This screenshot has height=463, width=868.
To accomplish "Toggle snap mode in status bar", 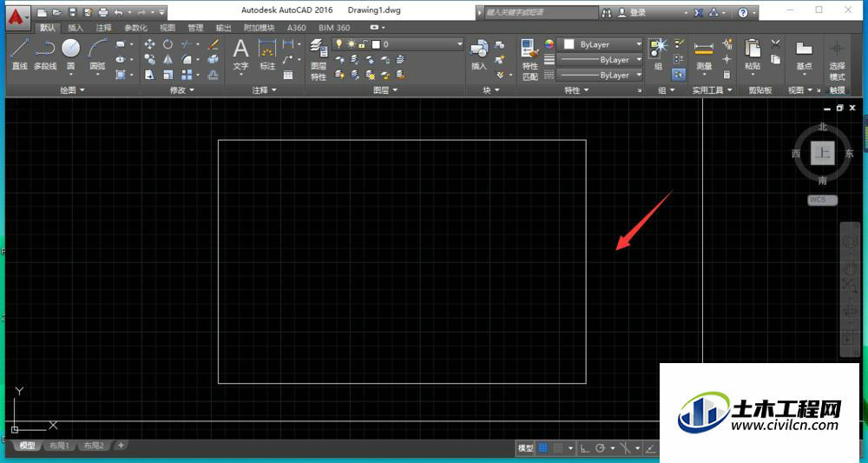I will pos(558,448).
